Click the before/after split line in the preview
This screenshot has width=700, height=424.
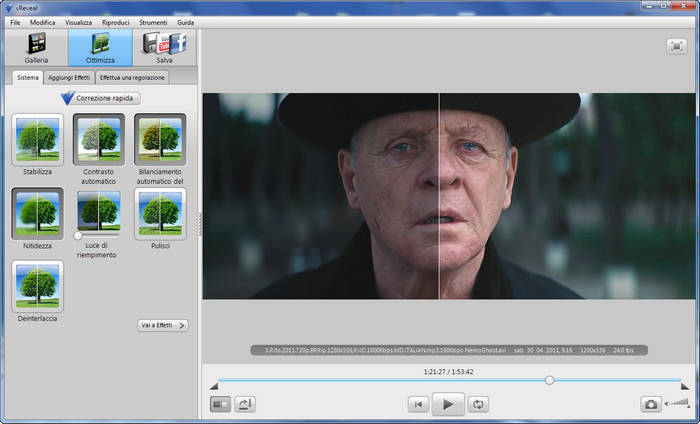coord(439,196)
